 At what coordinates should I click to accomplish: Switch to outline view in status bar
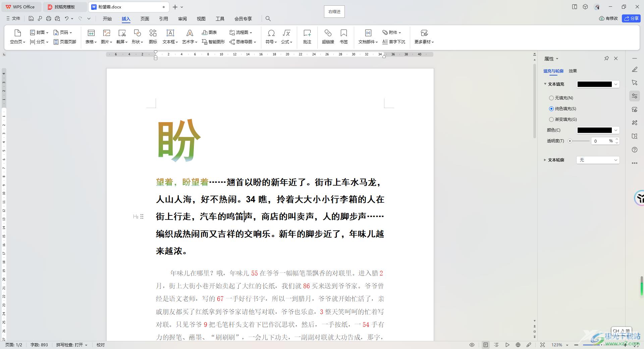pyautogui.click(x=496, y=345)
